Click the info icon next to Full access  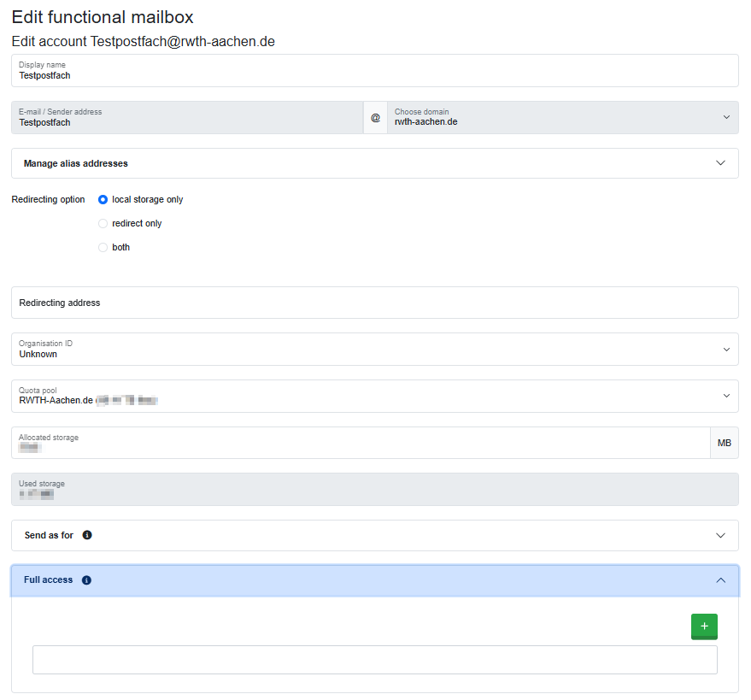point(85,579)
